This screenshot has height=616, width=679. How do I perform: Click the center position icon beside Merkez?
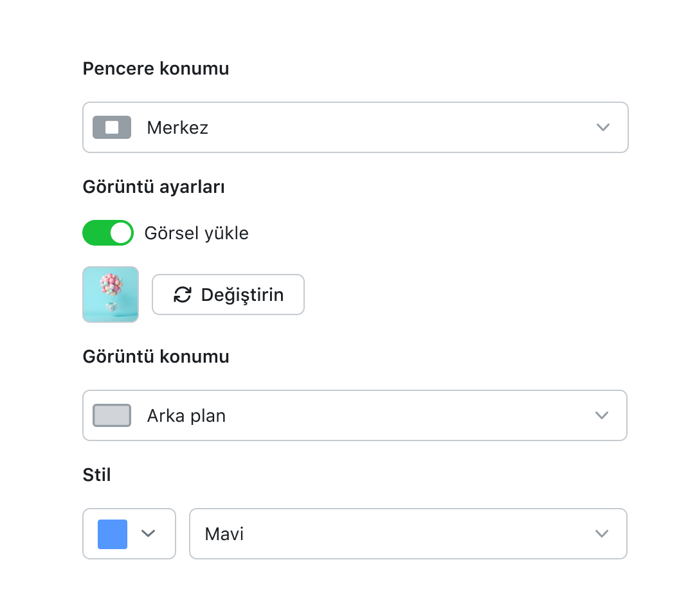(x=112, y=127)
